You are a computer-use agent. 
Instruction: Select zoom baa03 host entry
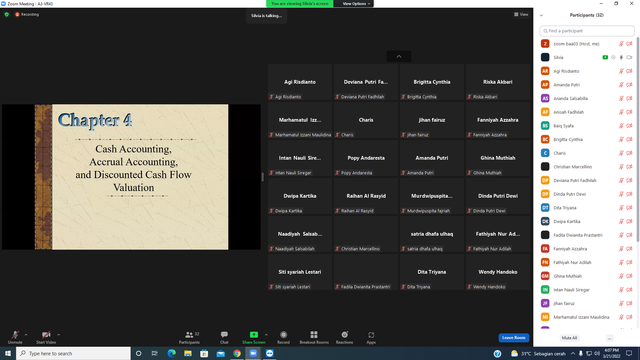(587, 44)
